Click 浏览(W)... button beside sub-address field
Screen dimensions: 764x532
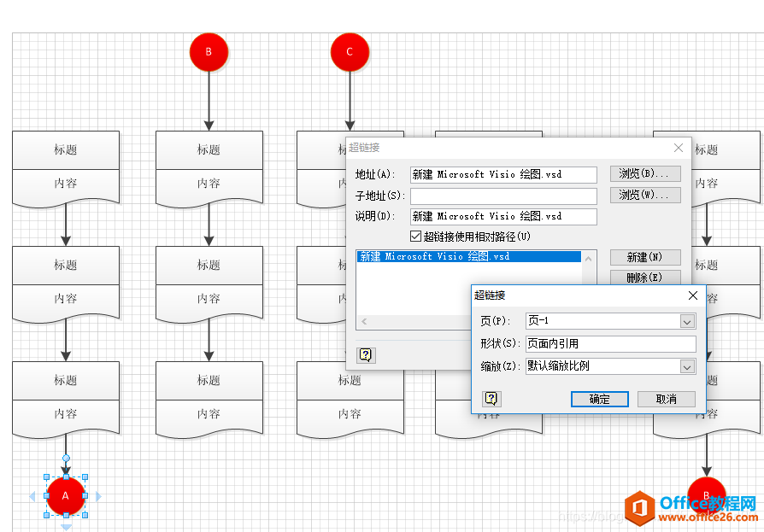pyautogui.click(x=645, y=195)
